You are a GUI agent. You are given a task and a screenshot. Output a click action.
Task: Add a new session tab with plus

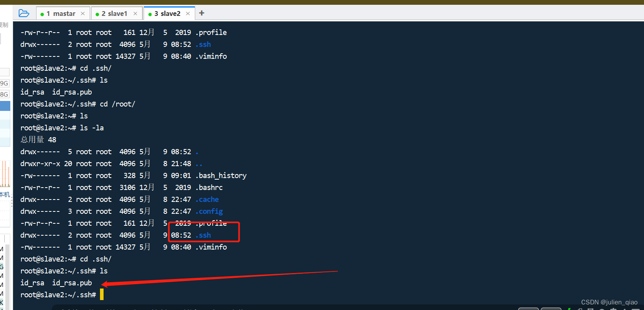click(x=202, y=13)
